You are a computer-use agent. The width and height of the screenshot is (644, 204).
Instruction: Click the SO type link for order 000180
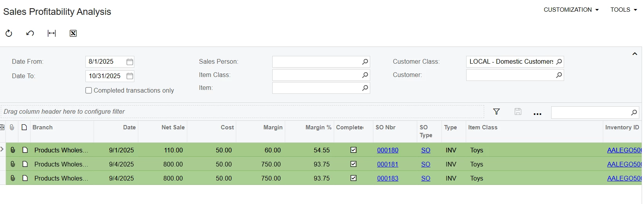tap(426, 150)
